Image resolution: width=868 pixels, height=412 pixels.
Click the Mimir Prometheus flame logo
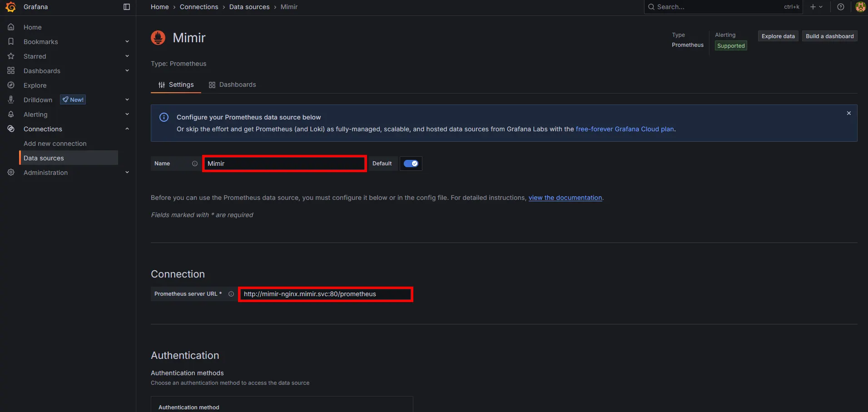pos(158,38)
